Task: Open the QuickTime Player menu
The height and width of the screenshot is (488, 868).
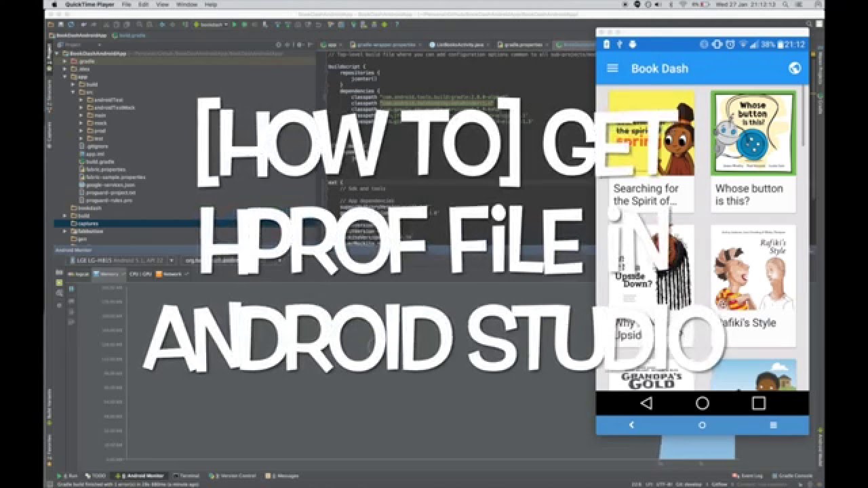Action: (88, 4)
